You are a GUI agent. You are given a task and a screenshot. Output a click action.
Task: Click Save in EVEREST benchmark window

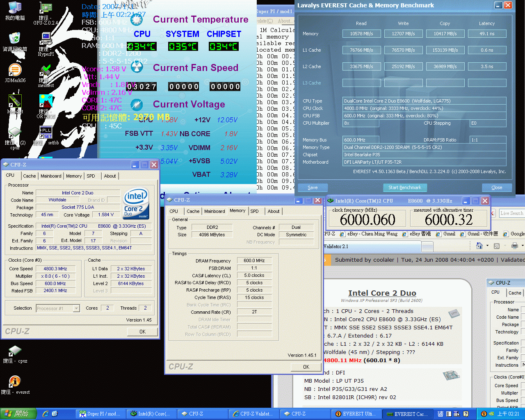313,187
